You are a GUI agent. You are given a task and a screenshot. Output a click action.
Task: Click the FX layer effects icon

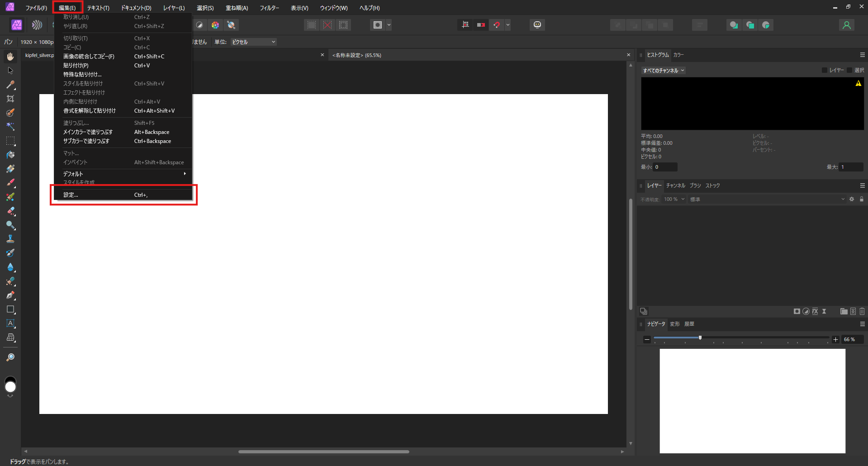click(815, 311)
